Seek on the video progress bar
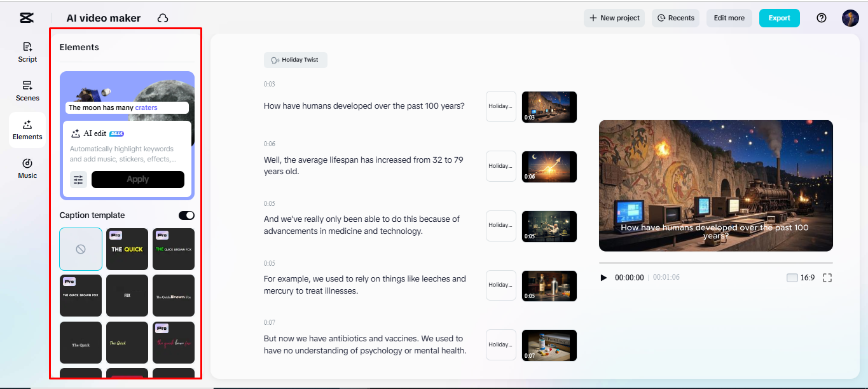Screen dimensions: 868x389 click(715, 263)
